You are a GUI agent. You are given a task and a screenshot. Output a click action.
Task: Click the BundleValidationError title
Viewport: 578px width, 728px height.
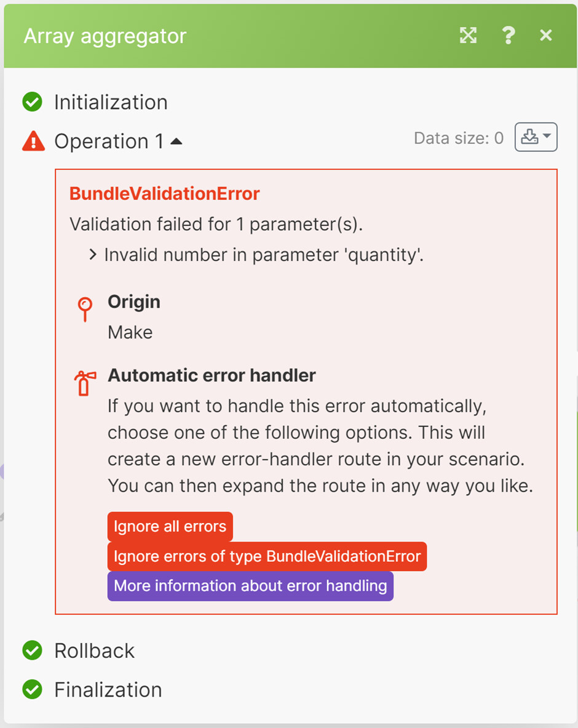coord(164,194)
